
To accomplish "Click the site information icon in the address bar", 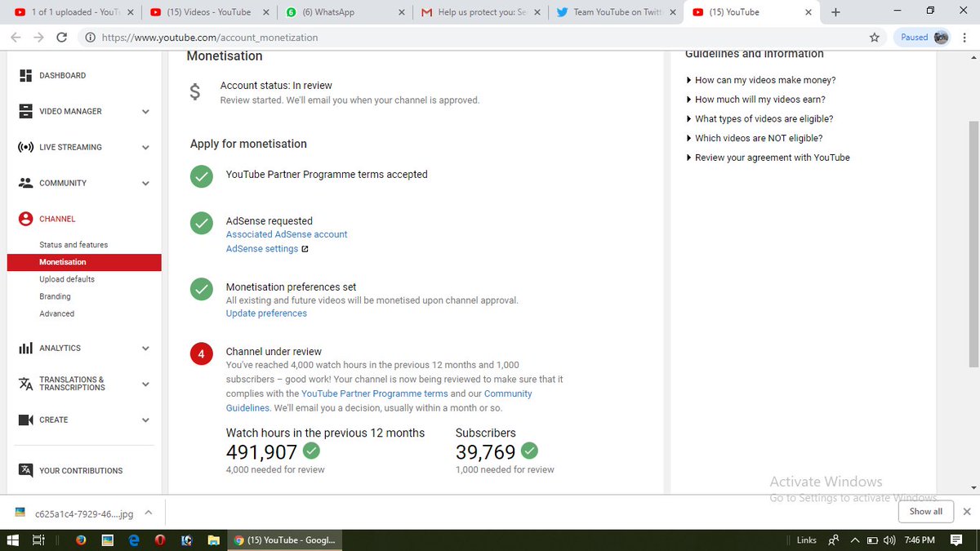I will [90, 38].
